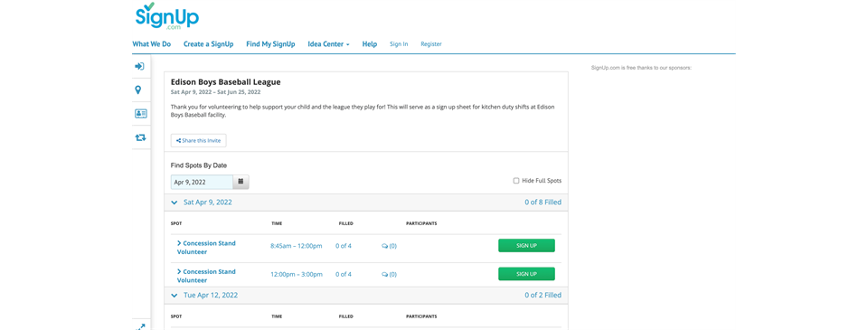Collapse the Sat Apr 9, 2022 section
Image resolution: width=868 pixels, height=330 pixels.
coord(175,203)
